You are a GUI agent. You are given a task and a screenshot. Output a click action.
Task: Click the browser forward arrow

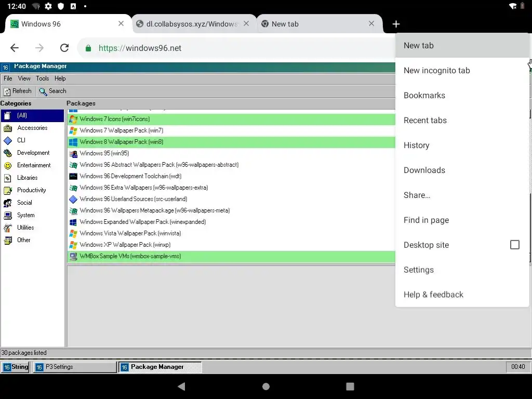point(39,48)
